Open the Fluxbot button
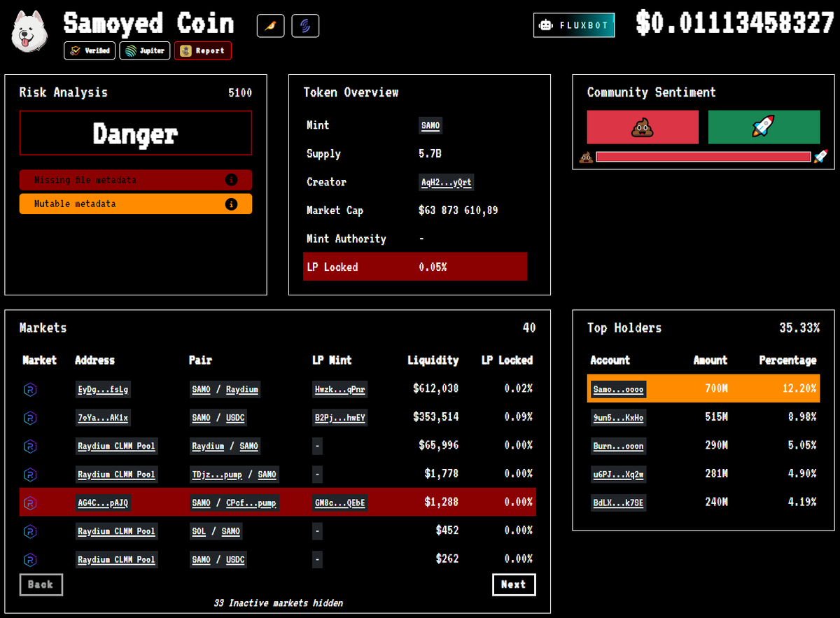Screen dimensions: 840x618 574,25
